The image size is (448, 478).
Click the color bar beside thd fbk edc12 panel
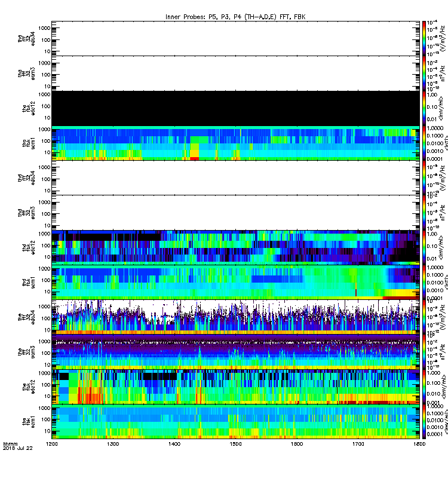pos(424,247)
